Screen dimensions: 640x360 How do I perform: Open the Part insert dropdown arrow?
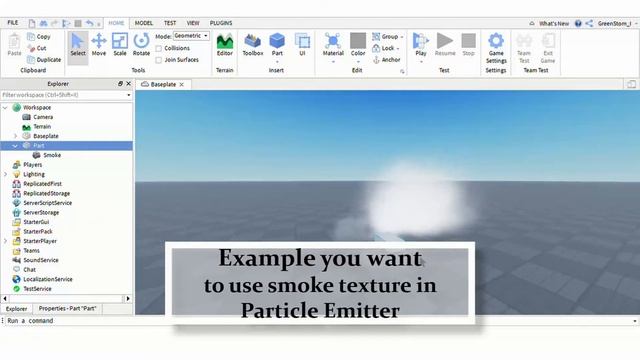(x=277, y=62)
